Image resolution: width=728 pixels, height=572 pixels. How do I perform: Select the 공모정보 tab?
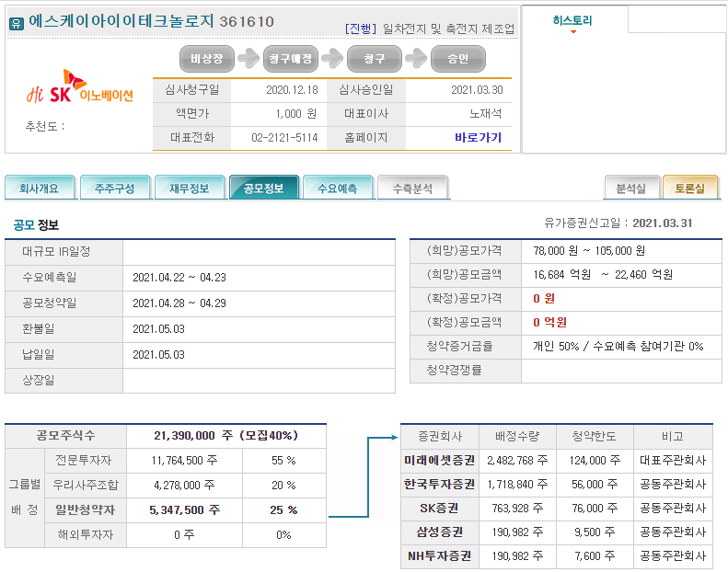264,188
